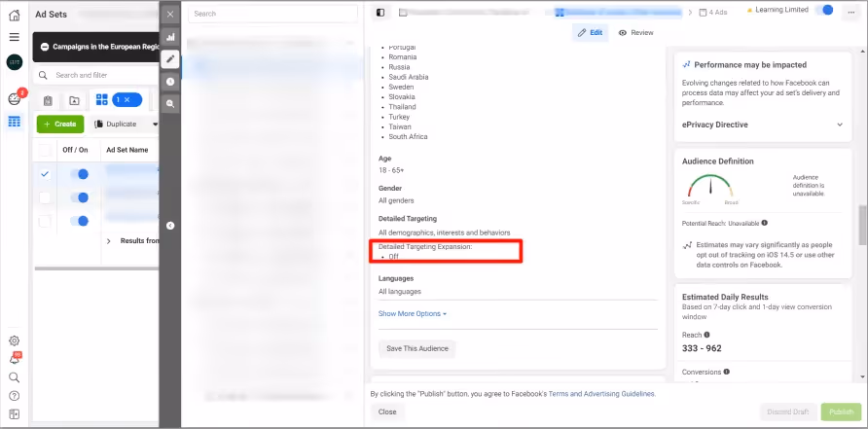Image resolution: width=868 pixels, height=429 pixels.
Task: Go to the Home icon in left sidebar
Action: (x=15, y=15)
